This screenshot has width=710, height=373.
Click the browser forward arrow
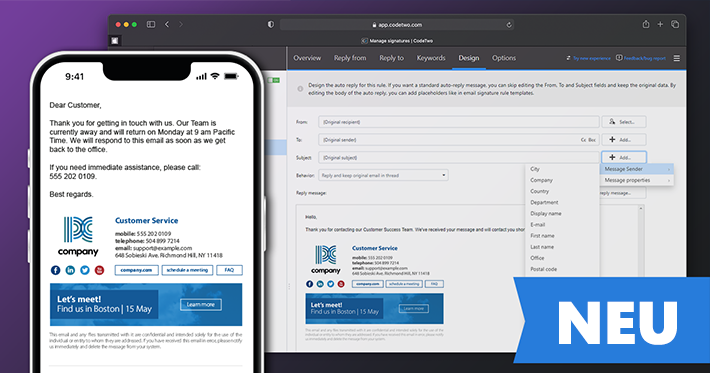[181, 24]
